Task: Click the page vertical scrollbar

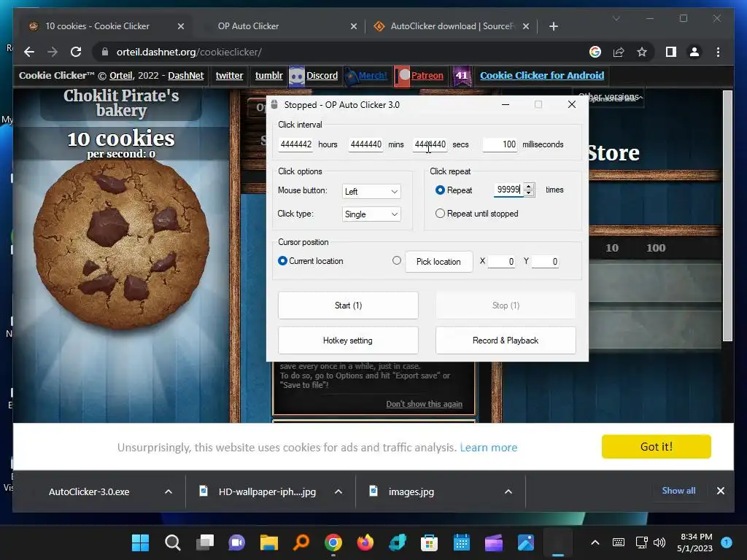Action: click(727, 216)
